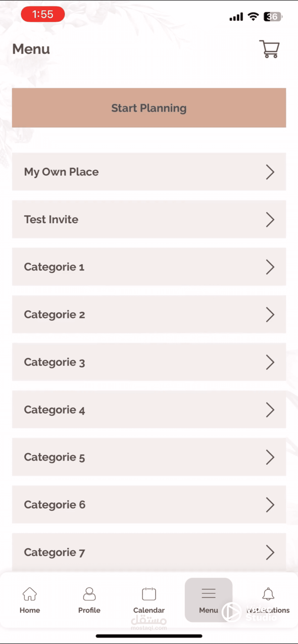Open the shopping cart icon
Viewport: 298px width, 644px height.
click(x=269, y=49)
